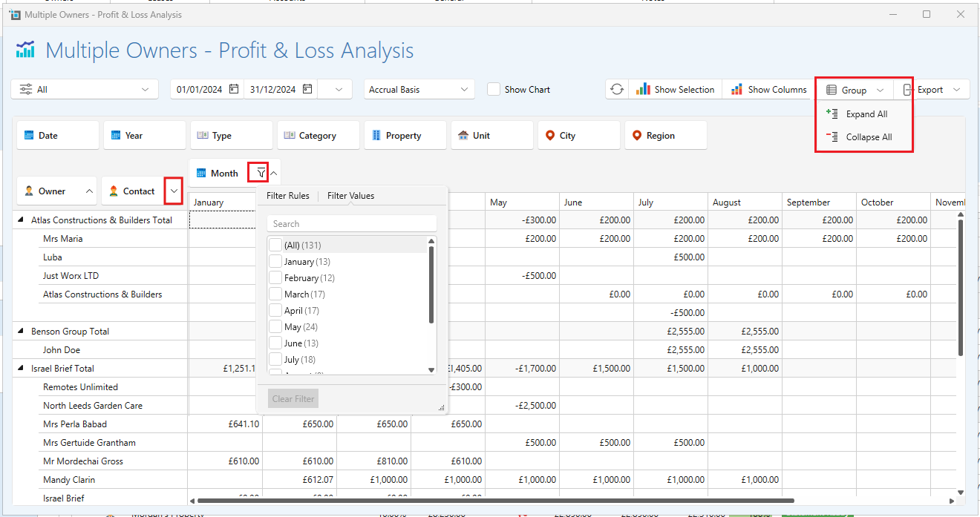
Task: Click the Month field sort arrow
Action: [x=274, y=173]
